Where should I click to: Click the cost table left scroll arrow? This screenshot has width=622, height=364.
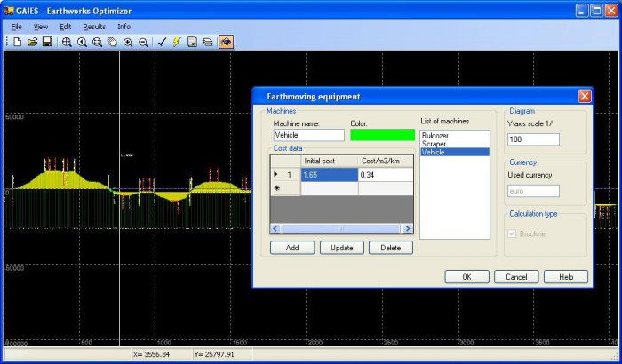275,228
